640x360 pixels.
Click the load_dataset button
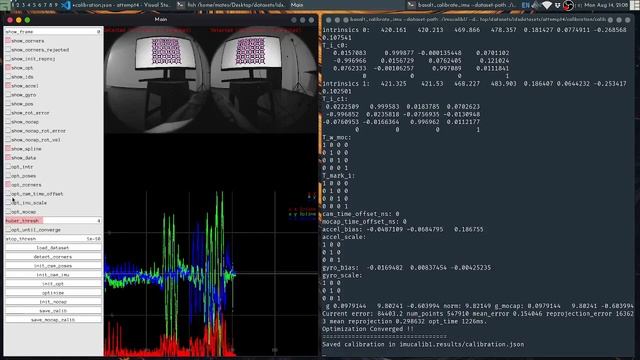pos(53,248)
